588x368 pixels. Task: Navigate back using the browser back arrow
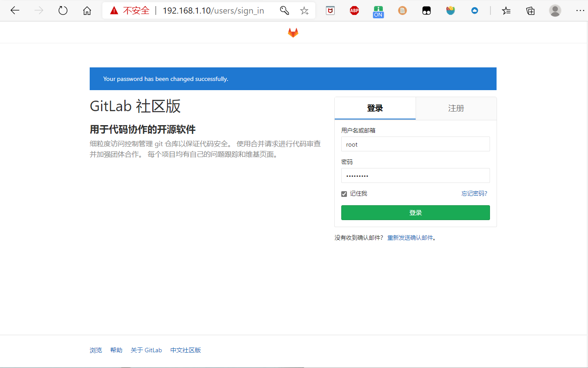(15, 11)
